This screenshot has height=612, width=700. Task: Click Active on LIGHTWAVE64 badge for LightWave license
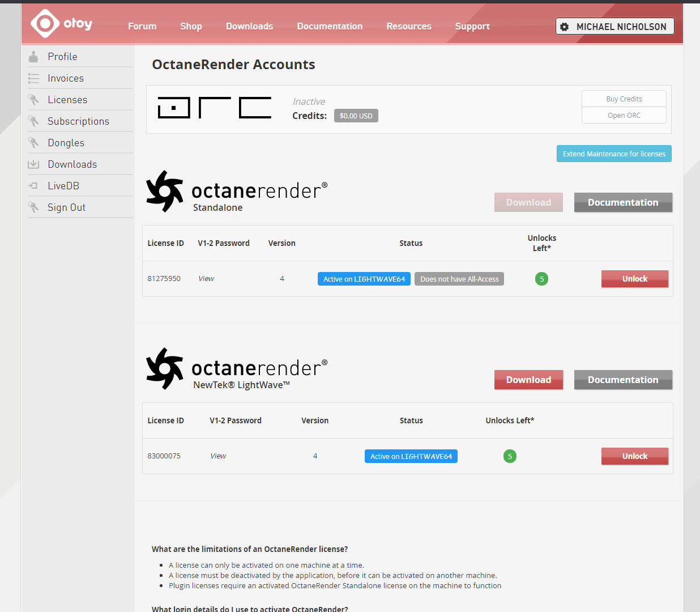pos(411,456)
